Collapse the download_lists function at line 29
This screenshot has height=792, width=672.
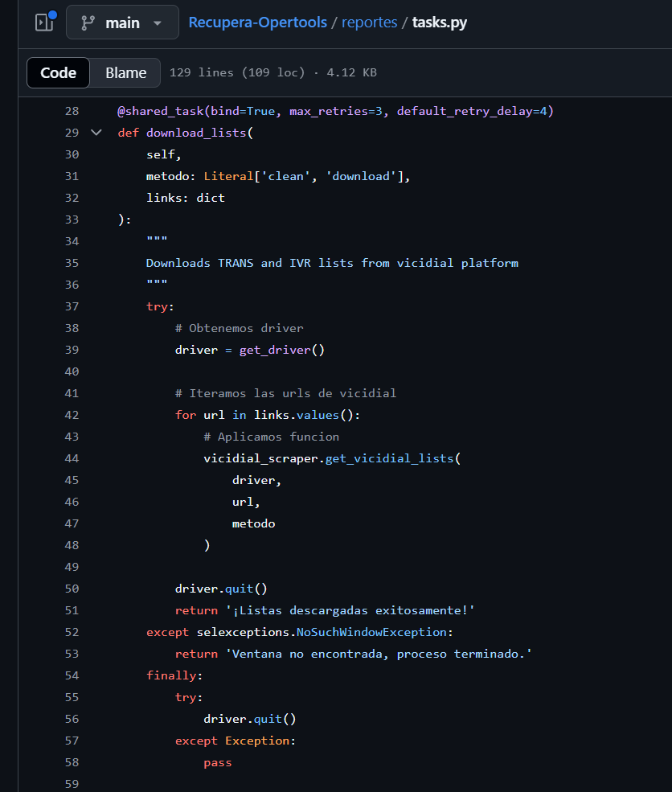pos(96,133)
